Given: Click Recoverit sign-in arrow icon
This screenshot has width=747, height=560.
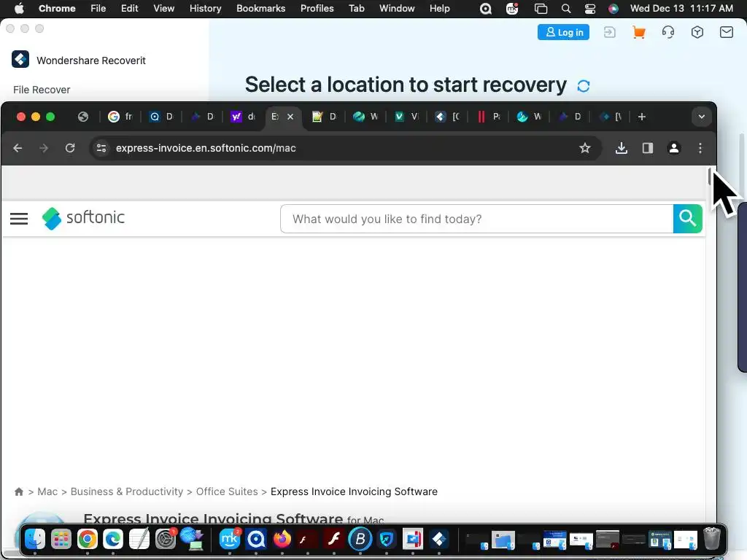Looking at the screenshot, I should coord(609,32).
